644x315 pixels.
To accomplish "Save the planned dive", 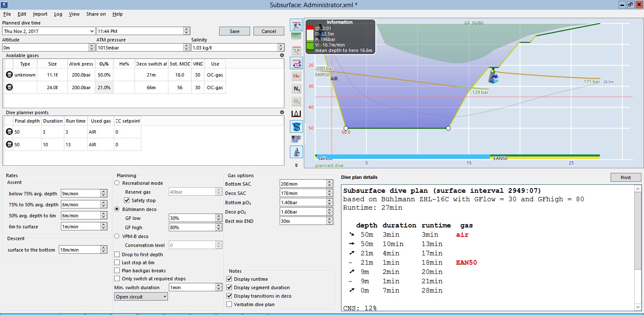I will pyautogui.click(x=234, y=31).
